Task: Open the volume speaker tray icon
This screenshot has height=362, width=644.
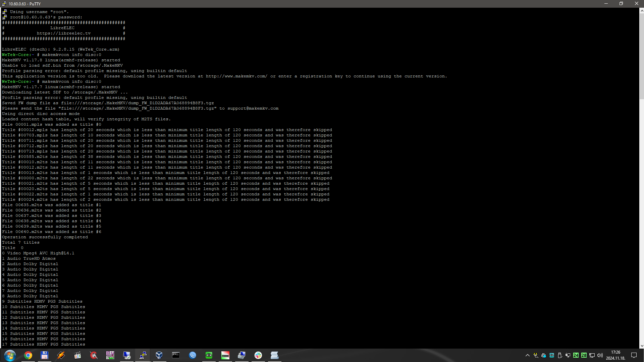Action: [600, 355]
